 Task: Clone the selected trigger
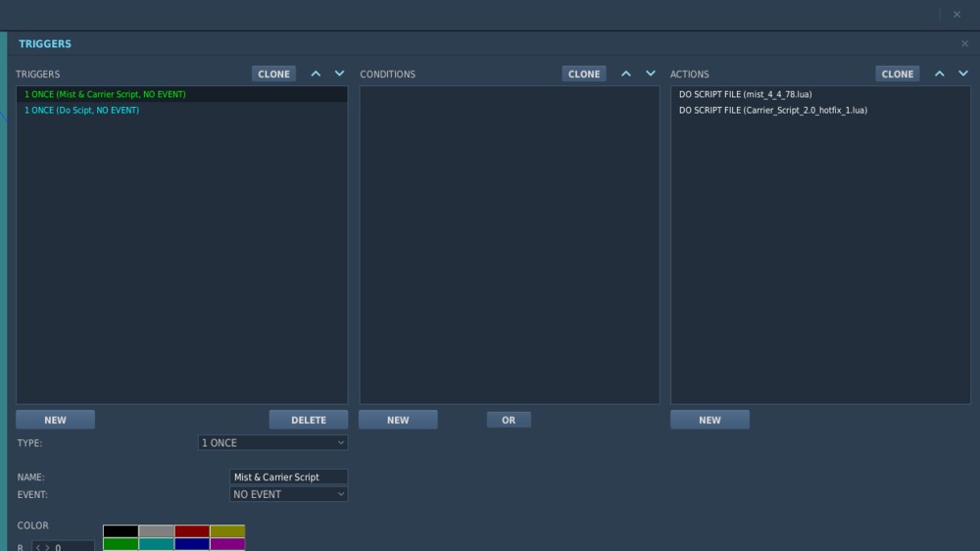(x=273, y=74)
